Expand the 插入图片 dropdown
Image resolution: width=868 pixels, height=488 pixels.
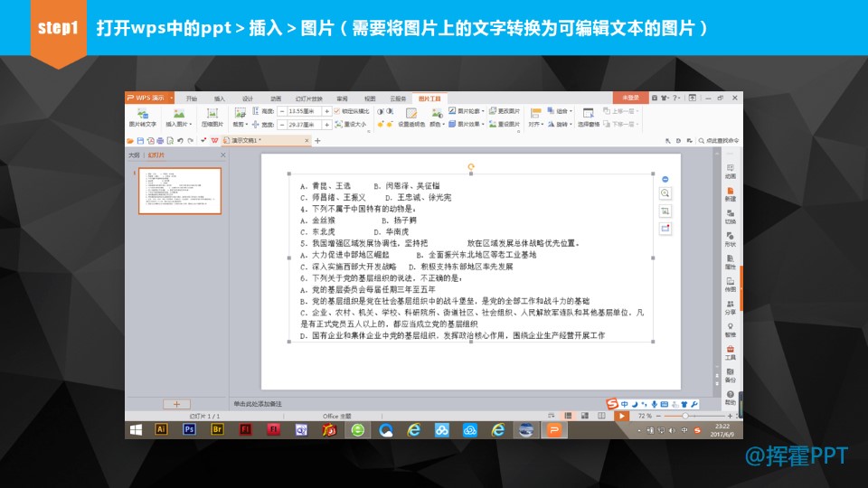(178, 117)
